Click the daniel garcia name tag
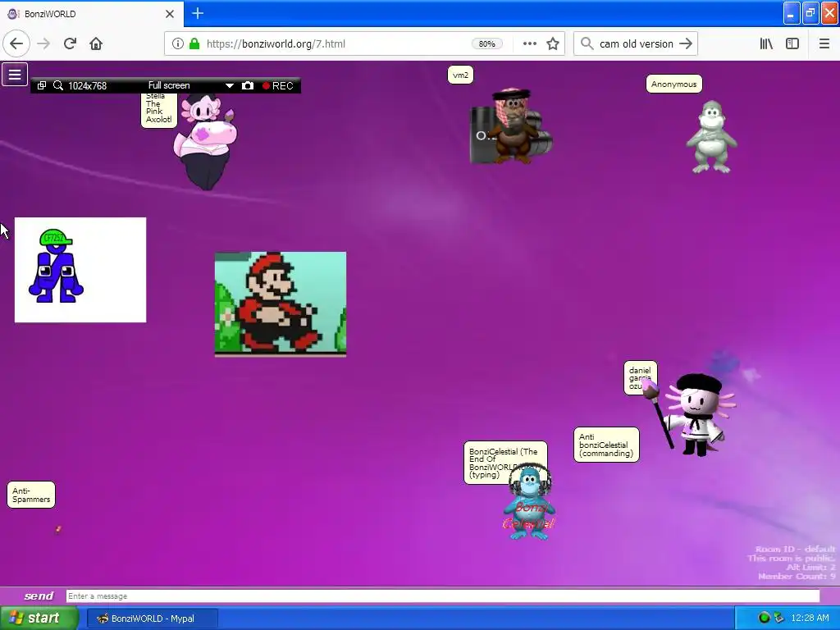Viewport: 840px width, 630px height. 640,378
